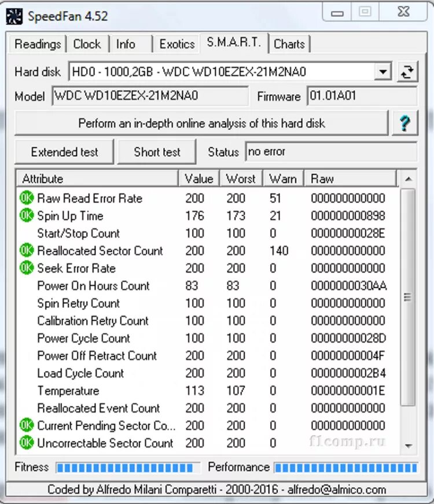Screen dimensions: 434x504
Task: Perform an in-depth online analysis button
Action: point(201,123)
